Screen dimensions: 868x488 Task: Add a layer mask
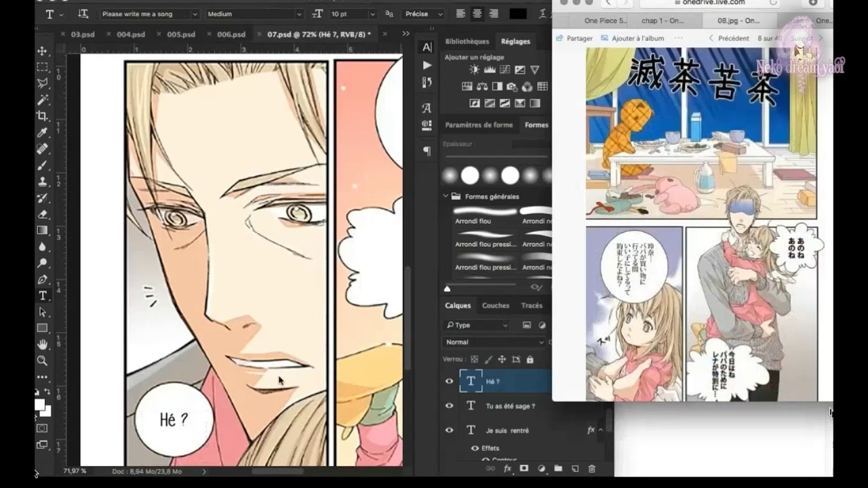pos(524,468)
